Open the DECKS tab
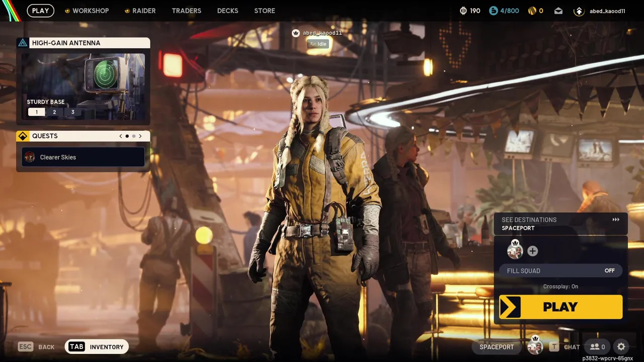 pos(227,11)
